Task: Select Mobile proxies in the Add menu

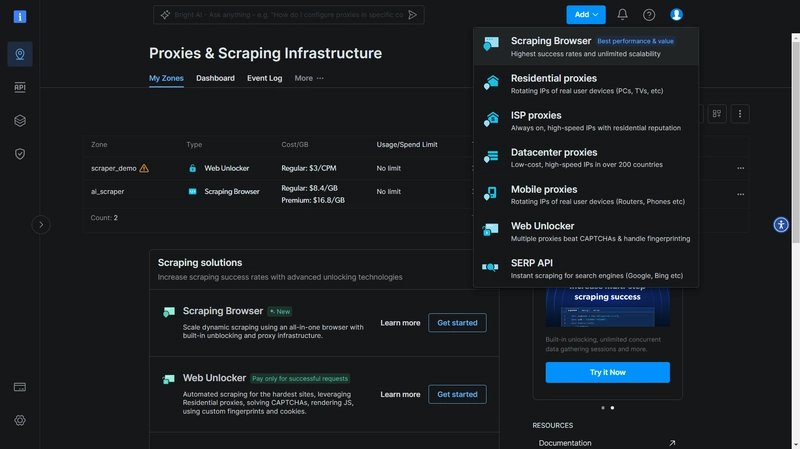Action: click(x=586, y=195)
